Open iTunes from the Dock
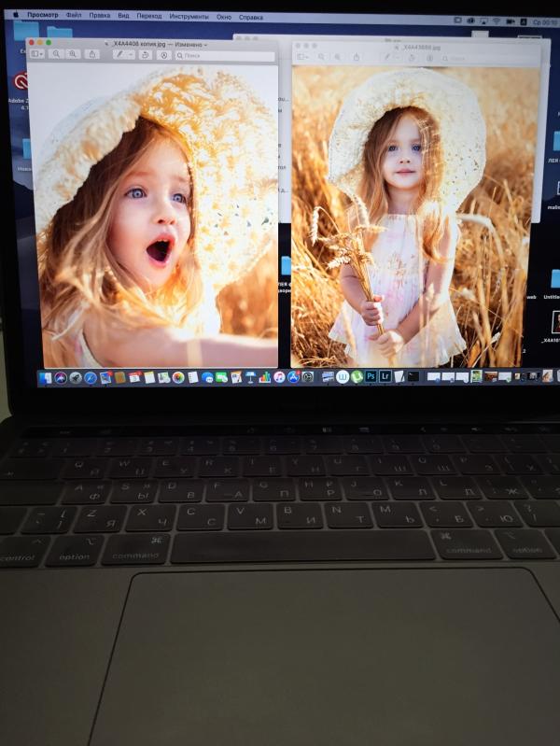Screen dimensions: 560x746 pos(279,378)
